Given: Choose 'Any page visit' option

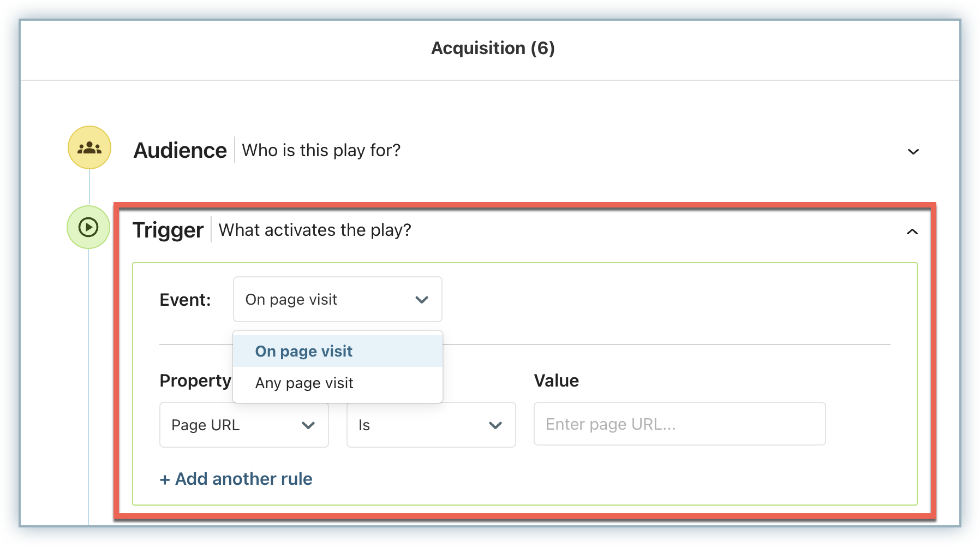Looking at the screenshot, I should [x=304, y=383].
